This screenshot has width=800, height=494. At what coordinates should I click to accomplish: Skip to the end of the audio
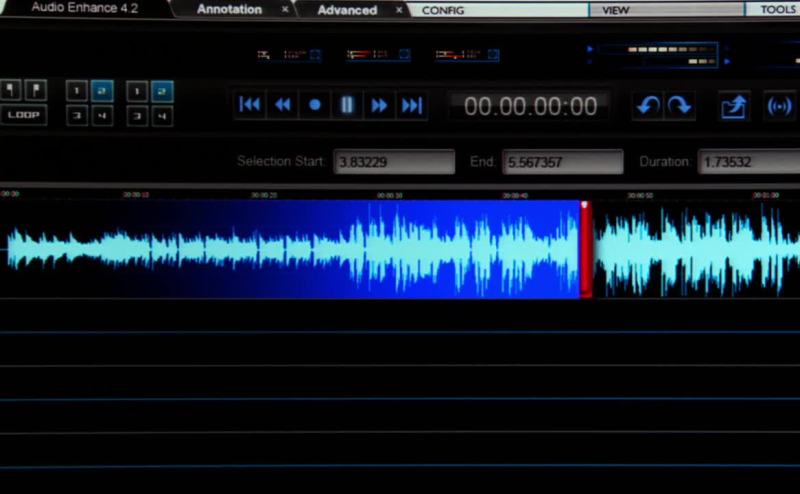click(411, 105)
